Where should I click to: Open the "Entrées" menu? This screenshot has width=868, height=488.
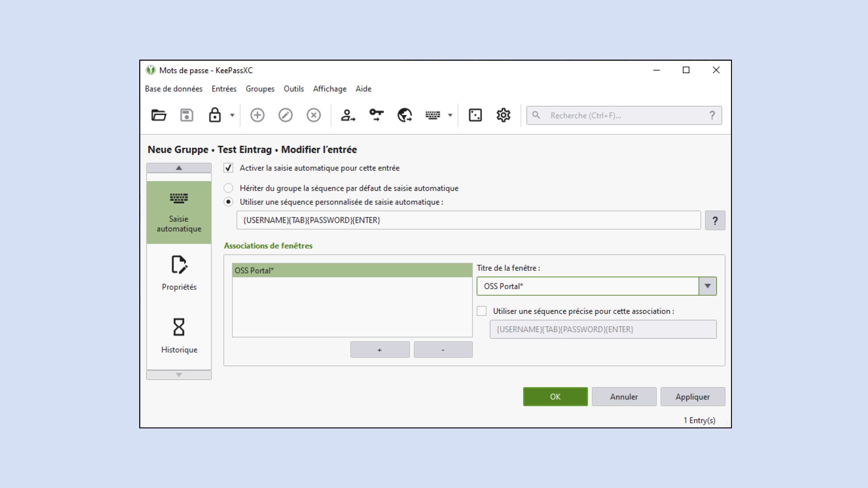(x=224, y=89)
